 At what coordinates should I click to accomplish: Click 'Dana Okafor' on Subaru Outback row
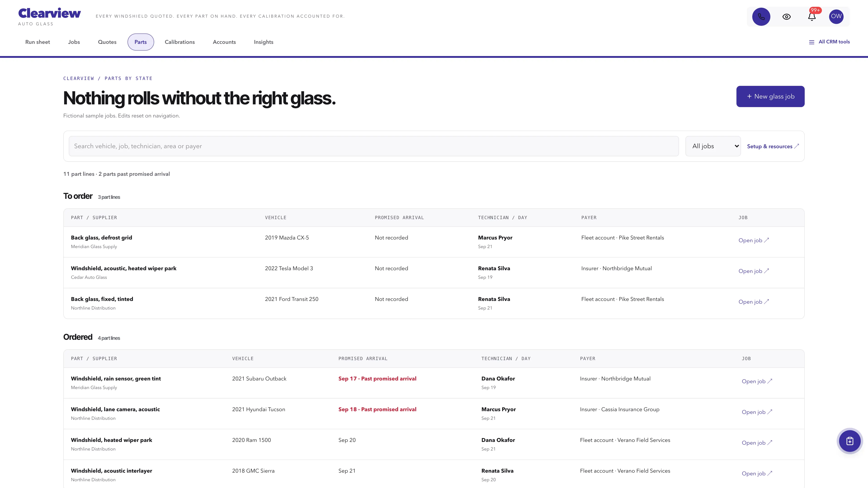498,379
